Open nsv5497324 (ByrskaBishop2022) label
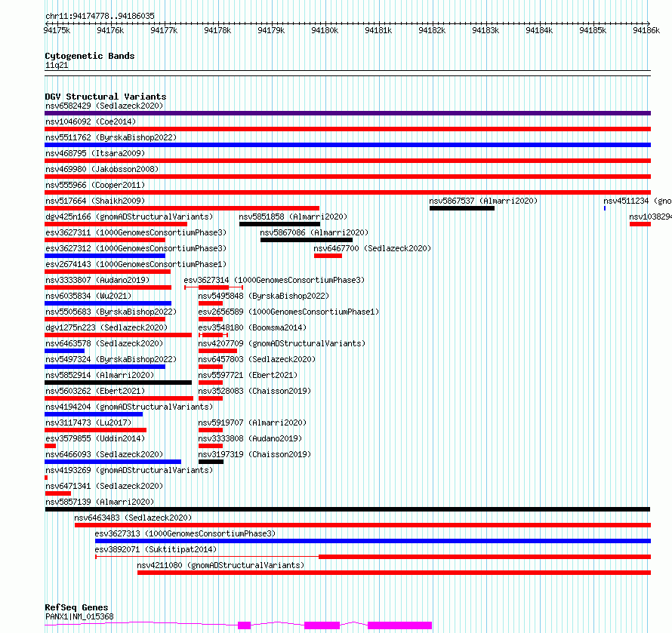This screenshot has width=672, height=633. [111, 359]
